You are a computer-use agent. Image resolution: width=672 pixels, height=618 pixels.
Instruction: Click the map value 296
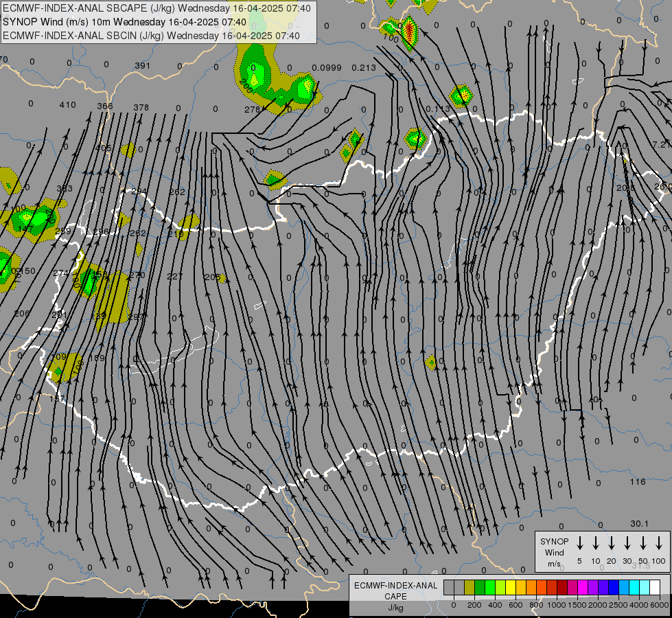point(101,232)
